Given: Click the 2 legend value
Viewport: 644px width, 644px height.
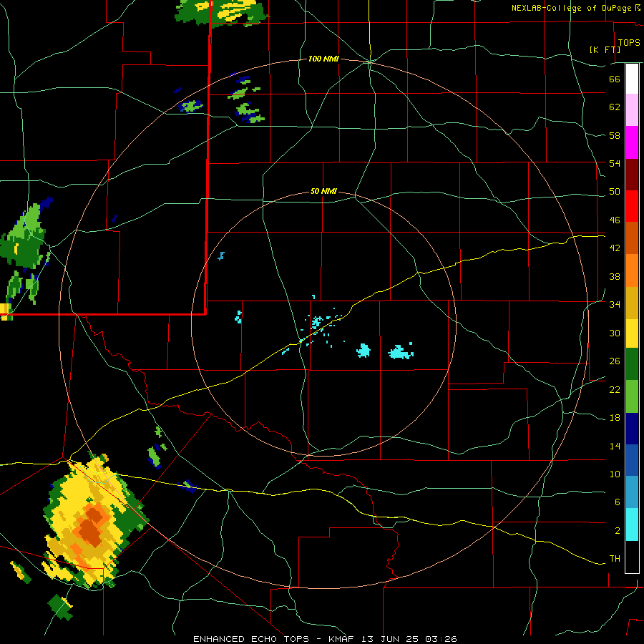Looking at the screenshot, I should coord(617,531).
